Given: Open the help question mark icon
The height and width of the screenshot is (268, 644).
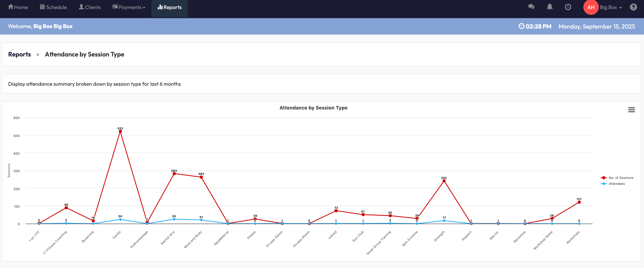Looking at the screenshot, I should coord(633,7).
